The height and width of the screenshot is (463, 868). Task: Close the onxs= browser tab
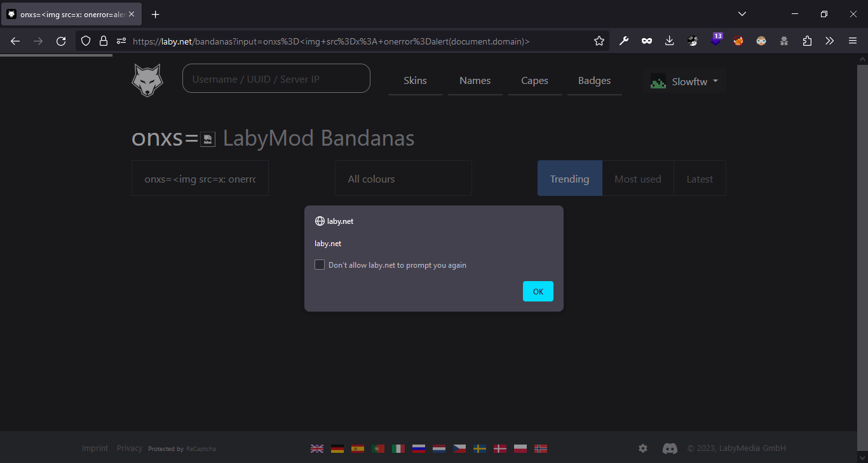pos(132,14)
